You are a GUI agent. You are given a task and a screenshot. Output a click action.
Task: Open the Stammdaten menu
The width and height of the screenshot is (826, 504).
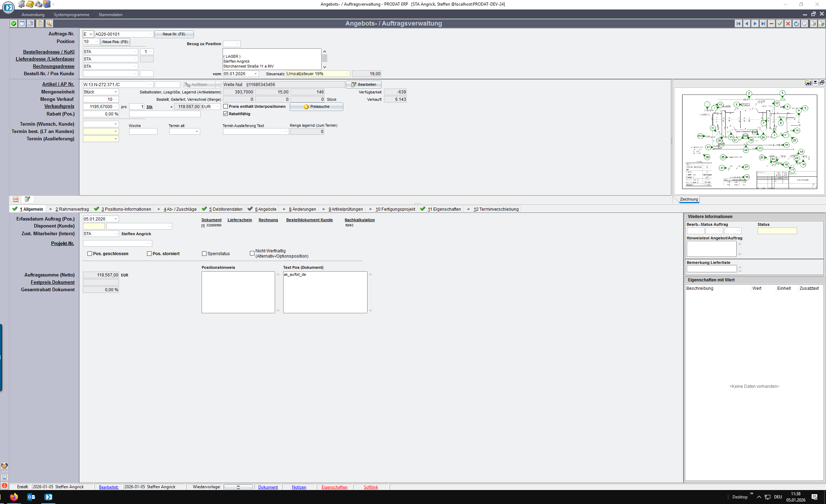click(x=110, y=15)
